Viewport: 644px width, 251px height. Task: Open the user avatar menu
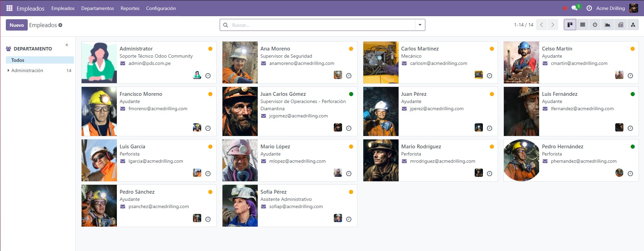[634, 8]
